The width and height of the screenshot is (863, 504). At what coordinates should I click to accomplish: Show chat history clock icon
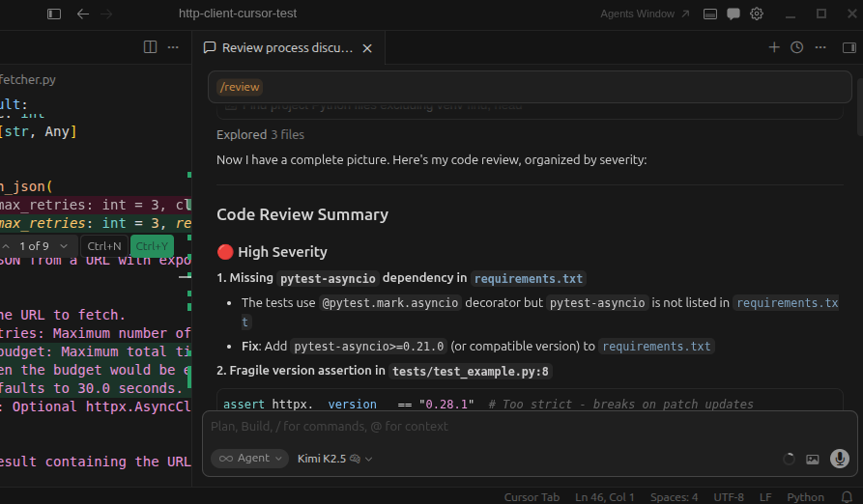[797, 47]
